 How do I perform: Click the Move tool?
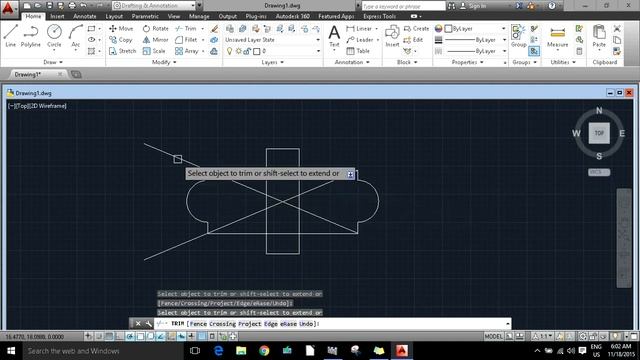[121, 29]
